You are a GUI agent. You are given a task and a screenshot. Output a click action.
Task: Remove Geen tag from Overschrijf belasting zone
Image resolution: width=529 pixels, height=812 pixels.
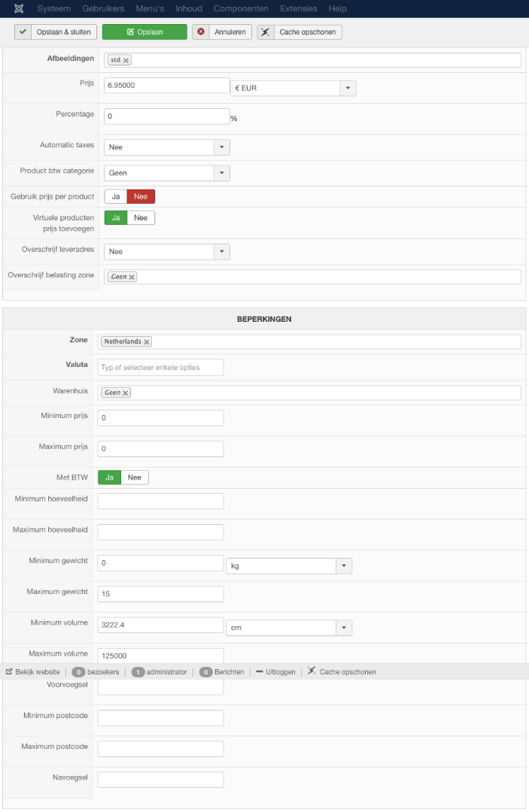click(132, 277)
